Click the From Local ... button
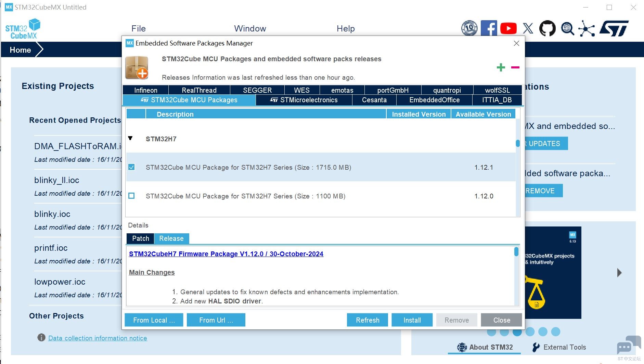This screenshot has height=364, width=644. (154, 320)
